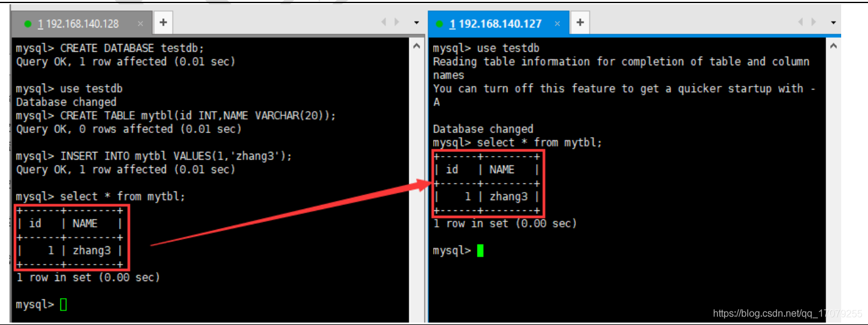Open the blog.csdn.net watermark link

tap(787, 313)
